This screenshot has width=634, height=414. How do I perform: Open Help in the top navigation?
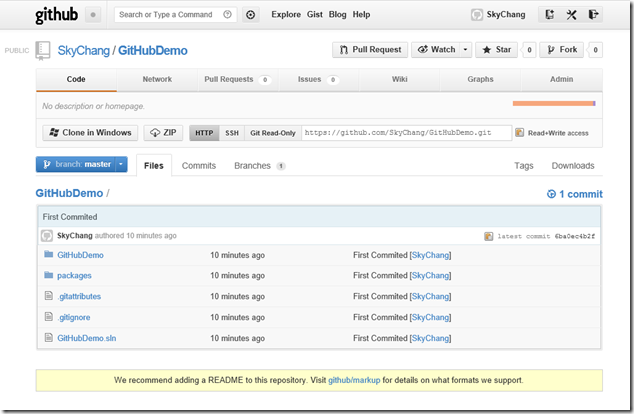pos(361,15)
